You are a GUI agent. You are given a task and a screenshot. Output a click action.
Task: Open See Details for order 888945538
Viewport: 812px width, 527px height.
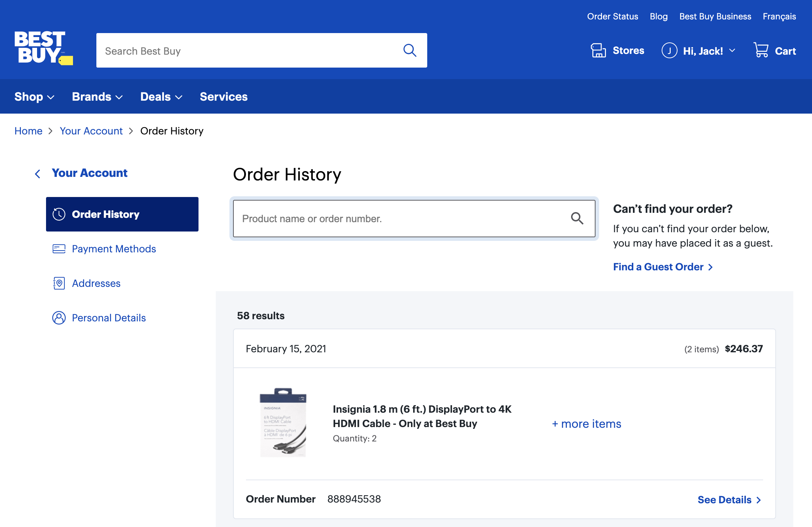click(724, 500)
